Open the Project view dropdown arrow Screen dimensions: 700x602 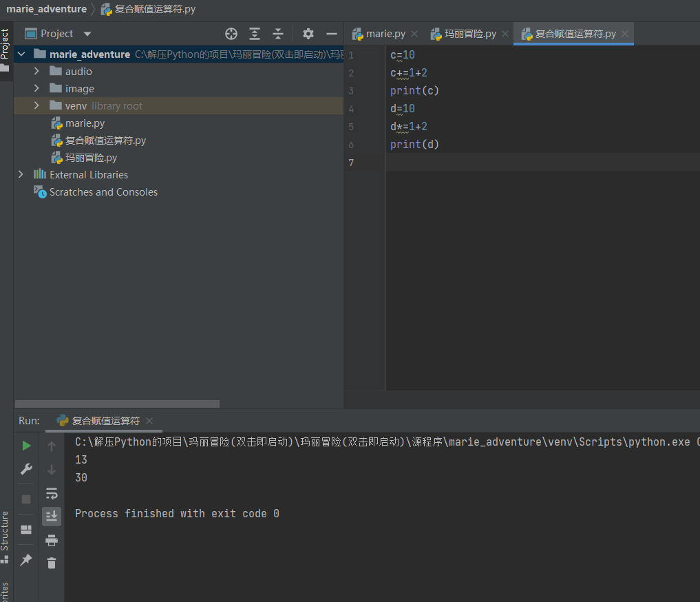[87, 34]
